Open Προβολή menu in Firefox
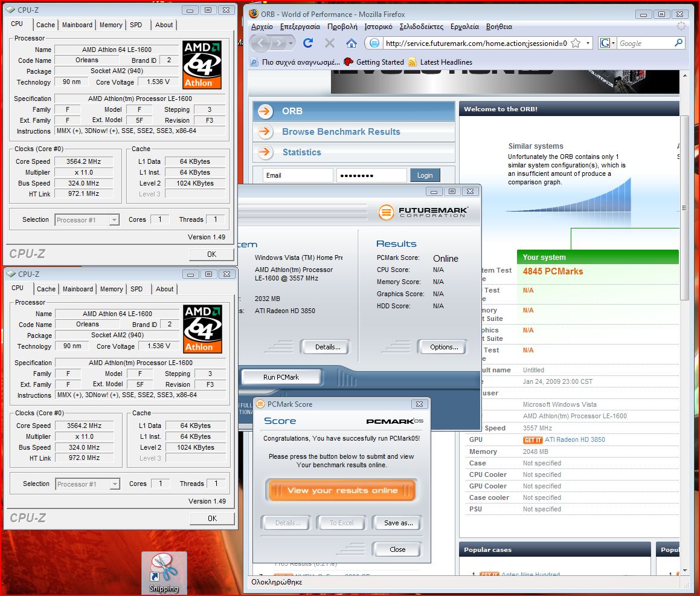 pyautogui.click(x=342, y=27)
